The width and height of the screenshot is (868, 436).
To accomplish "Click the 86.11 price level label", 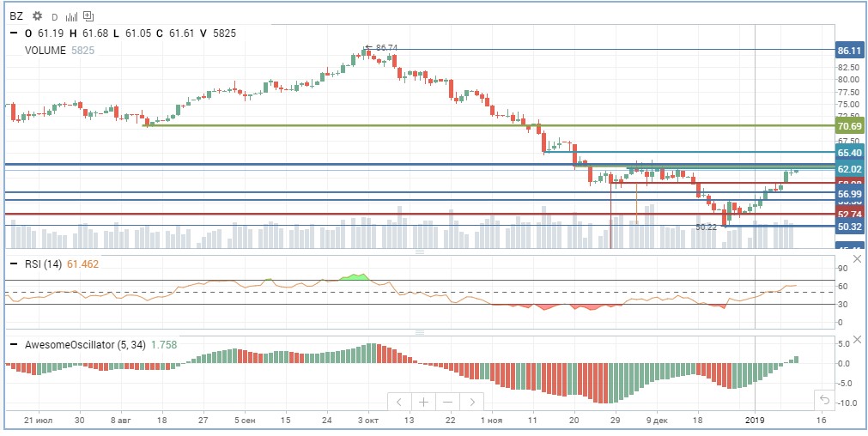I will [x=850, y=51].
